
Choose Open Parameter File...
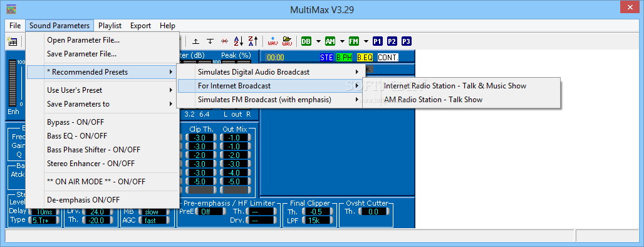click(x=103, y=40)
